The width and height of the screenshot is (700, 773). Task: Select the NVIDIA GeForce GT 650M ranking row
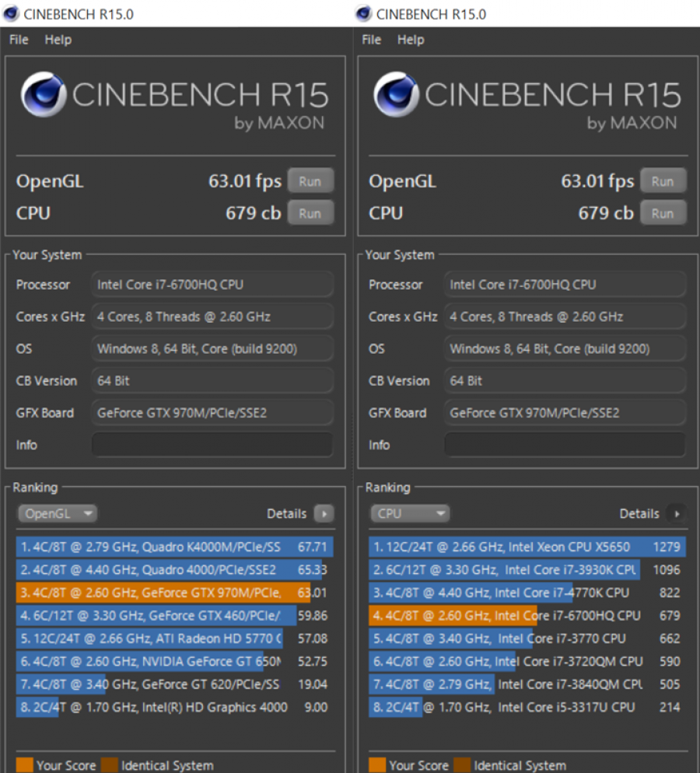pos(174,661)
